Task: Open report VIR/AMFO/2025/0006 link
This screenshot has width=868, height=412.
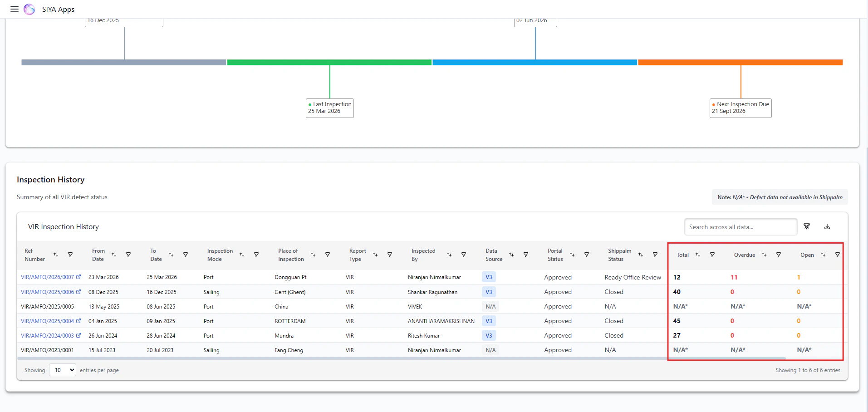Action: (50, 292)
